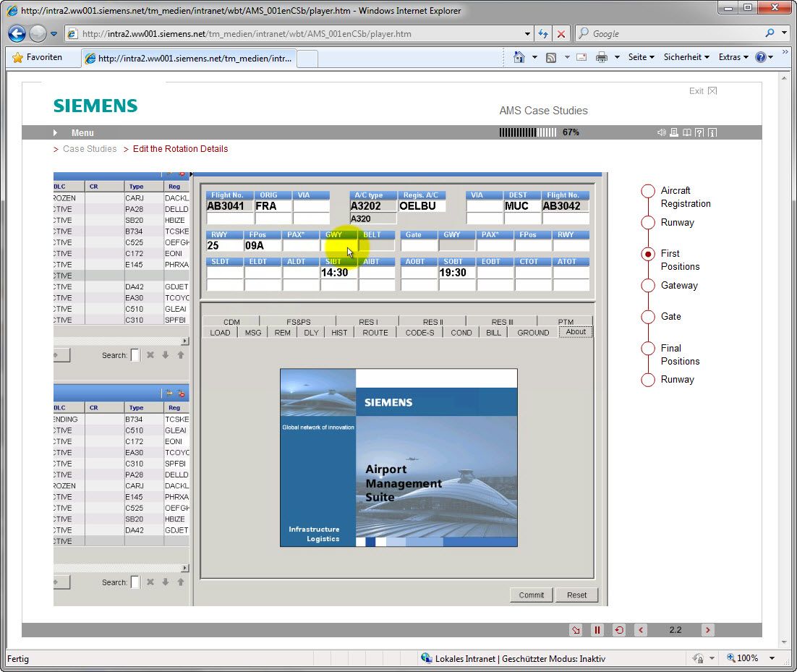
Task: Click the Reset button
Action: (x=577, y=595)
